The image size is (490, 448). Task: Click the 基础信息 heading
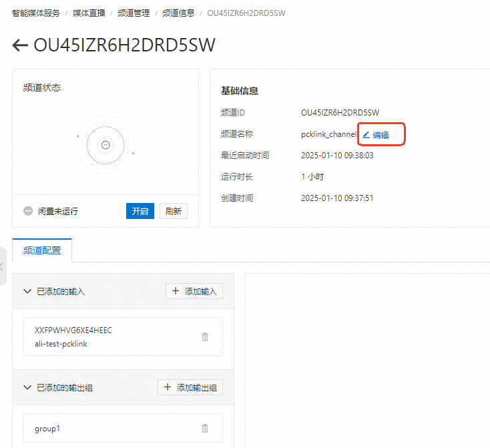point(240,91)
